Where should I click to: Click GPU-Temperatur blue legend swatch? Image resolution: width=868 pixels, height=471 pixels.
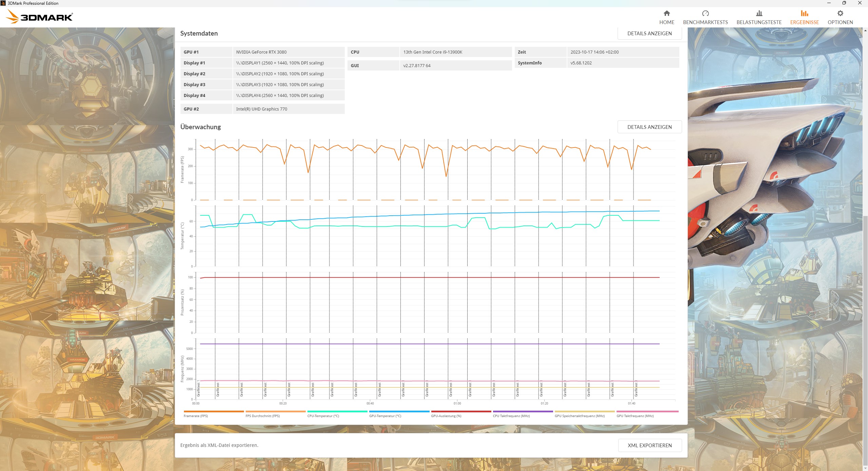[399, 412]
